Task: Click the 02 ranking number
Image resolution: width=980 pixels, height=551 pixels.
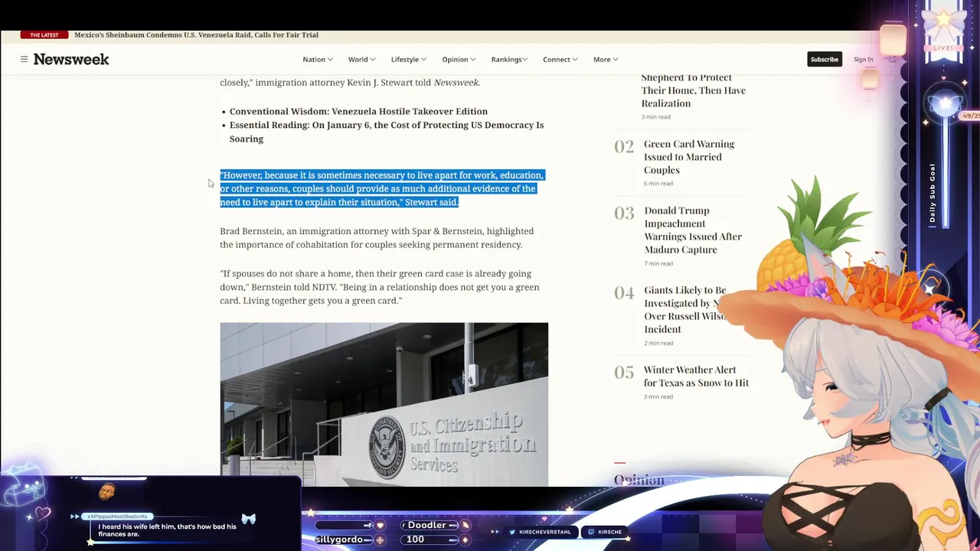Action: [x=624, y=146]
